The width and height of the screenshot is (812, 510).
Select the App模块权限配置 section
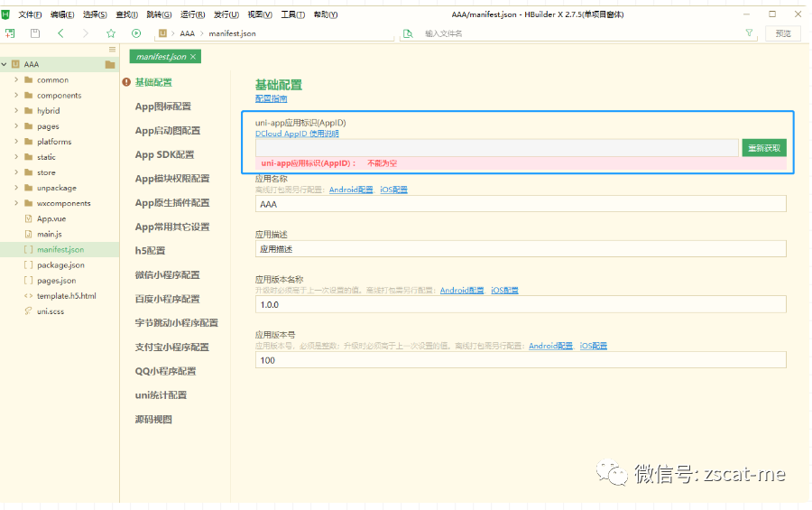[172, 179]
